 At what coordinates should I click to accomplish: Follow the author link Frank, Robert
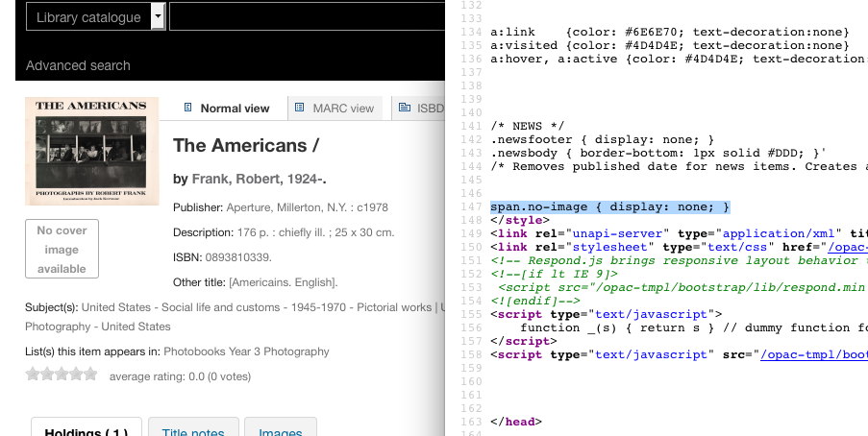(259, 179)
